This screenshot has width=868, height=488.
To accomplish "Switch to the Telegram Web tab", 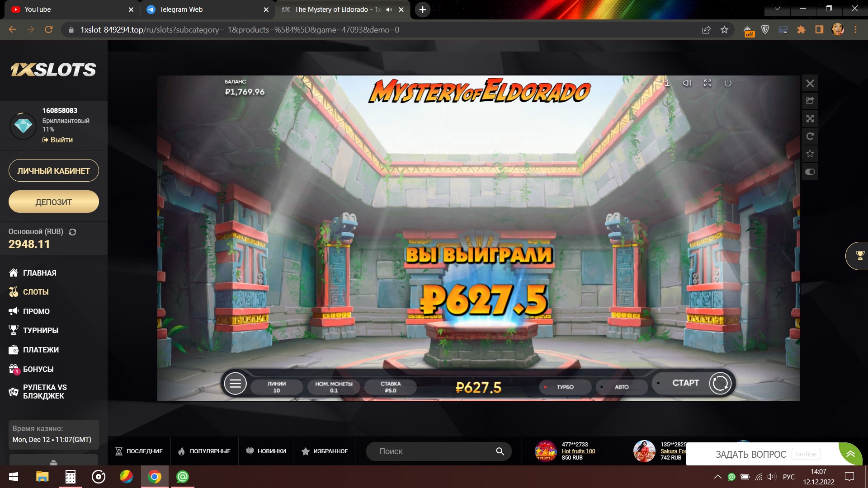I will click(x=181, y=9).
